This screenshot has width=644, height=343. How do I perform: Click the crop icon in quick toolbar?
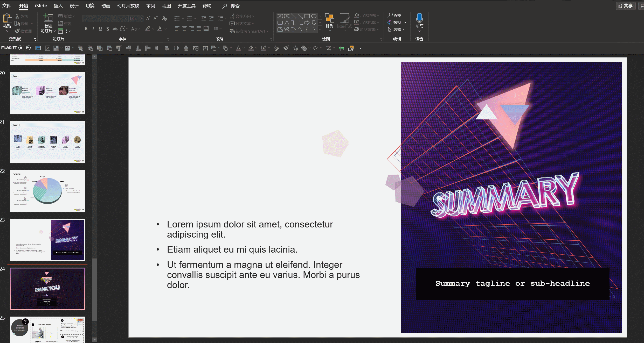[x=329, y=48]
